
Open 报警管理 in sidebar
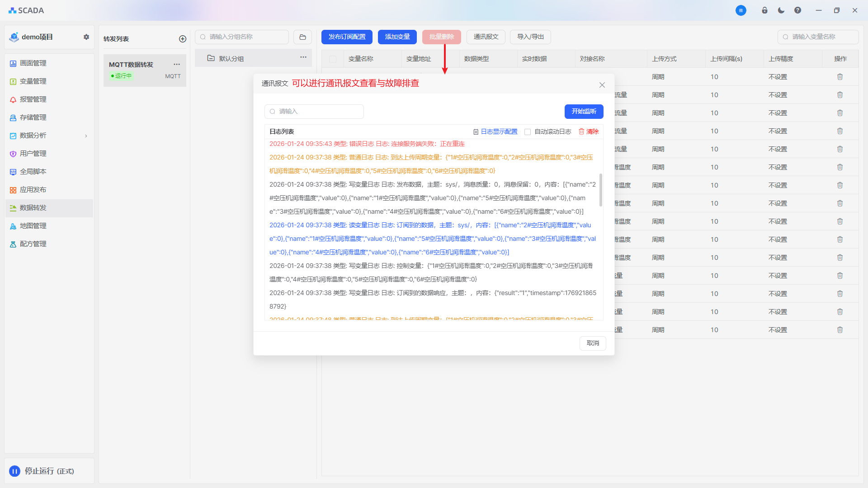(x=33, y=99)
